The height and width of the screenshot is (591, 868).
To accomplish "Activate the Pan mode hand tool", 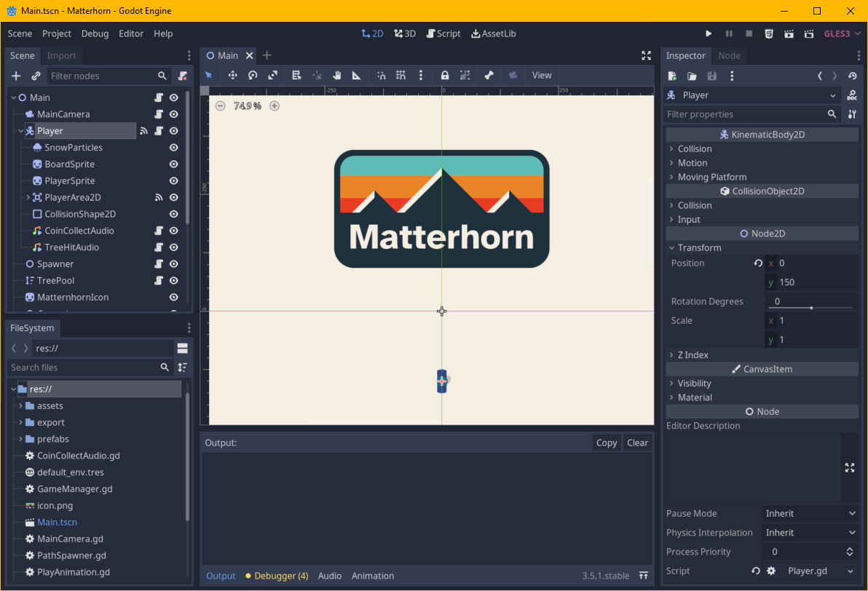I will click(337, 75).
